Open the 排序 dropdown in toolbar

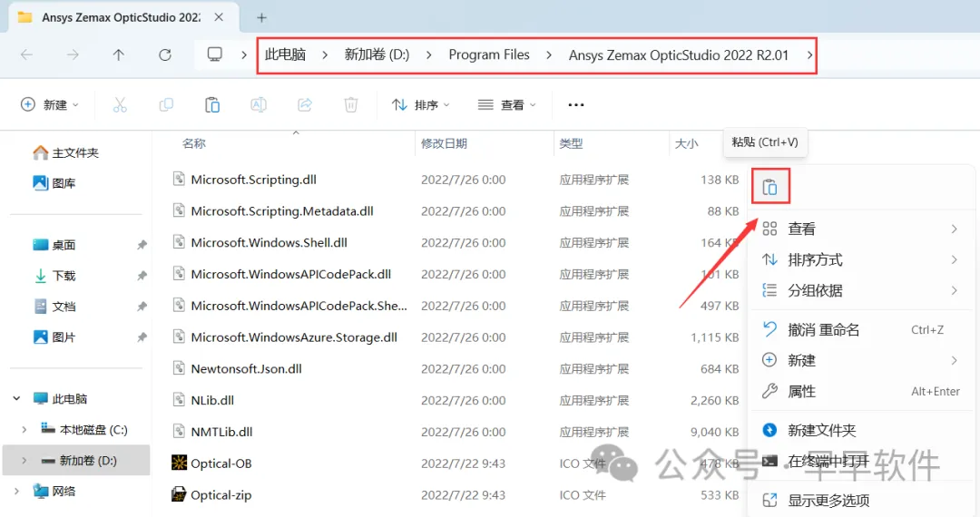coord(421,105)
